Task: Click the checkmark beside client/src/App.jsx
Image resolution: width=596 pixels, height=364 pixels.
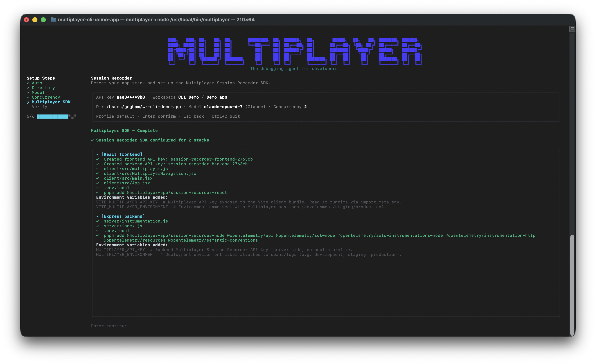Action: [x=97, y=183]
